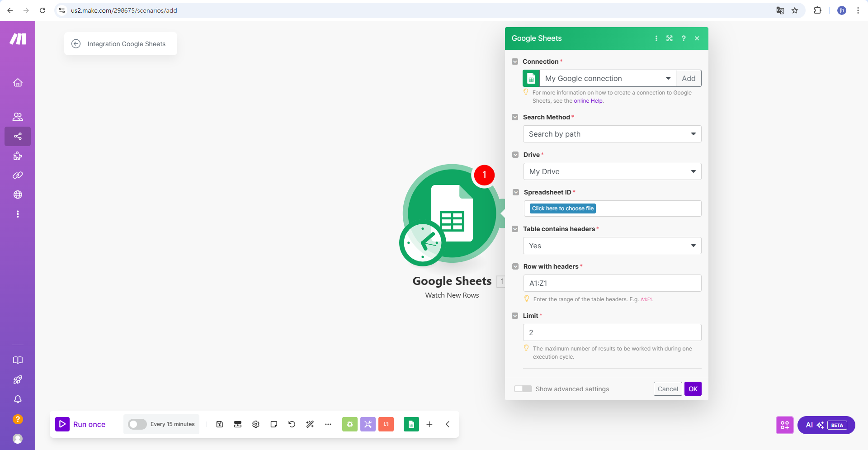
Task: Collapse the toolbar with the left chevron
Action: [448, 424]
